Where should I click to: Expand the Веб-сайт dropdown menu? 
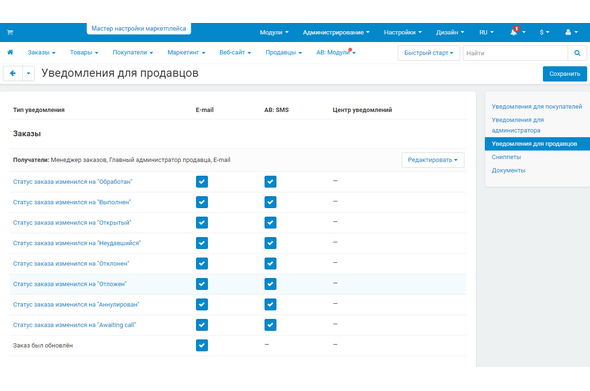(x=235, y=53)
